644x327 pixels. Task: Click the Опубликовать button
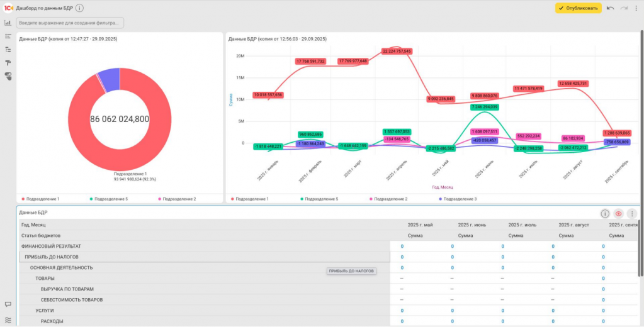pos(579,8)
